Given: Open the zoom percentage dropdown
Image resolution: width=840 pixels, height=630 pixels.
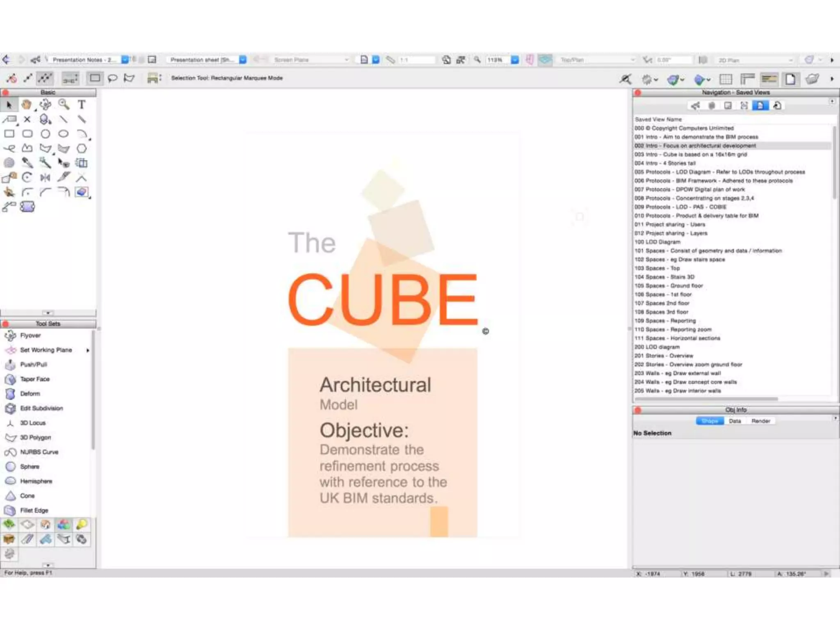Looking at the screenshot, I should click(x=515, y=60).
